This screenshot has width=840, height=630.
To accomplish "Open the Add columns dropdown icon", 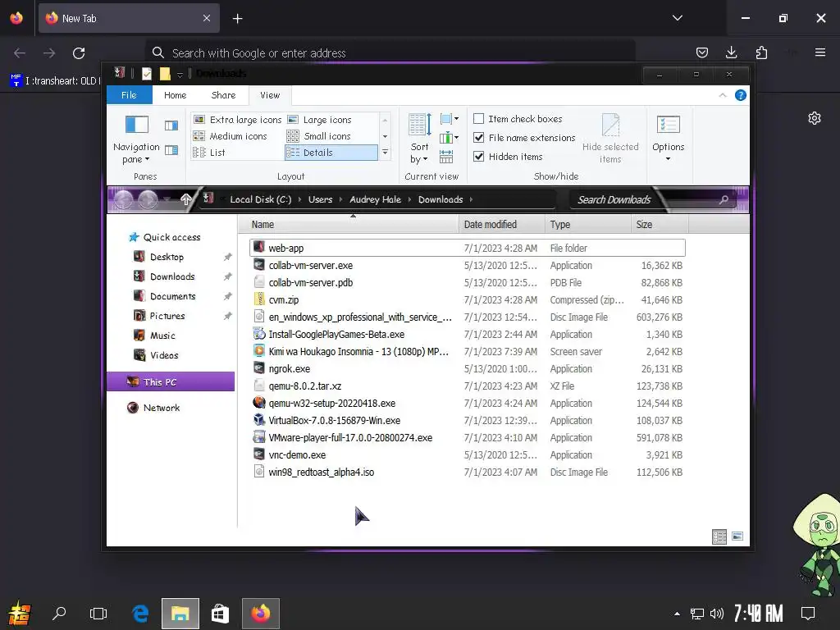I will point(449,138).
